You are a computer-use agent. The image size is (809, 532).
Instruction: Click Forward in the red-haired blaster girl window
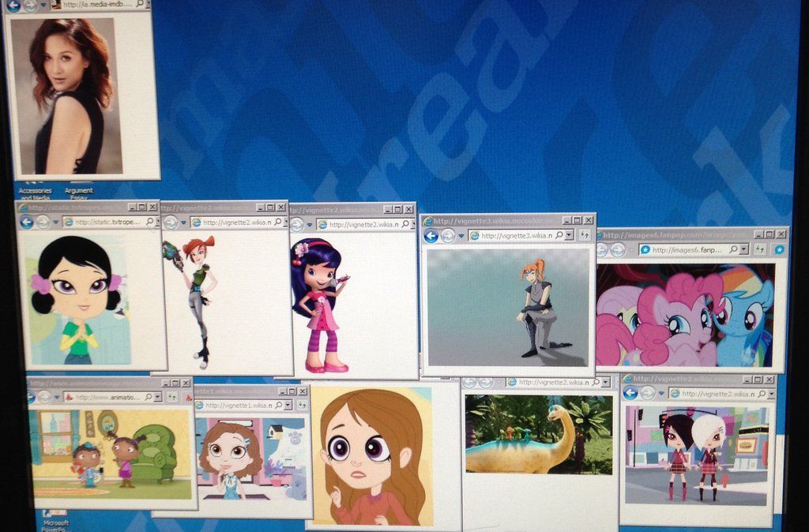coord(171,223)
